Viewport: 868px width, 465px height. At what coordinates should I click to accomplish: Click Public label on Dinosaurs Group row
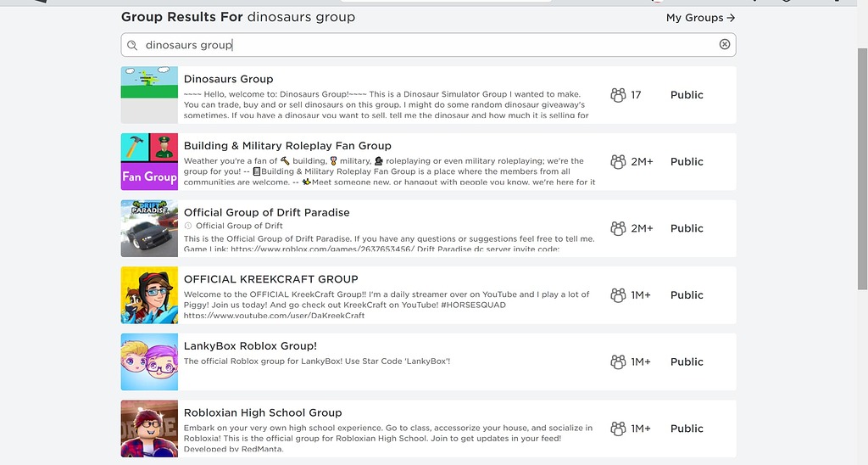687,95
